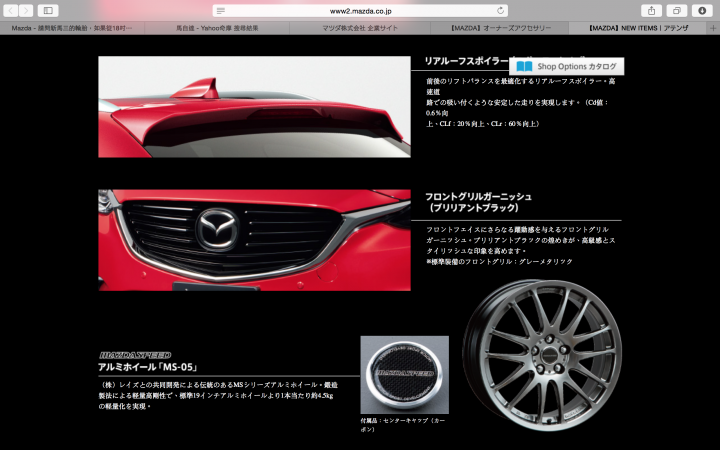Open the center cap carbon thumbnail
The width and height of the screenshot is (720, 450).
click(405, 375)
